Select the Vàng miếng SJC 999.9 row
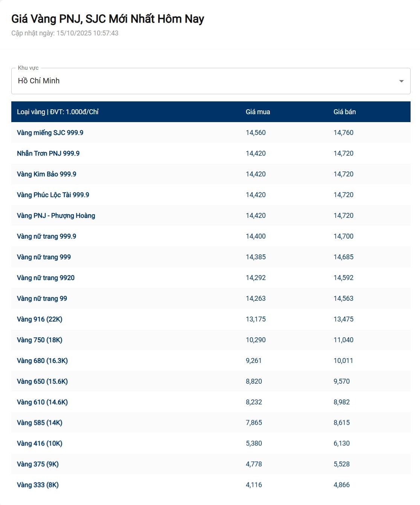Screen dimensions: 420x505 pyautogui.click(x=50, y=133)
